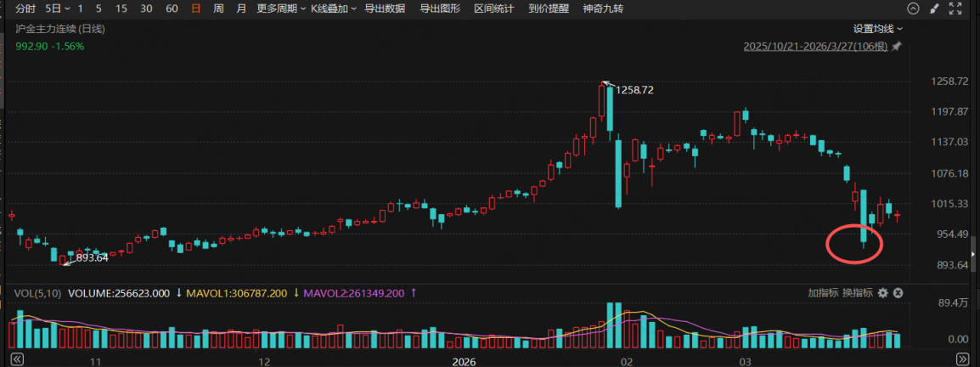The width and height of the screenshot is (980, 367).
Task: Switch to 周 weekly period
Action: [x=218, y=8]
